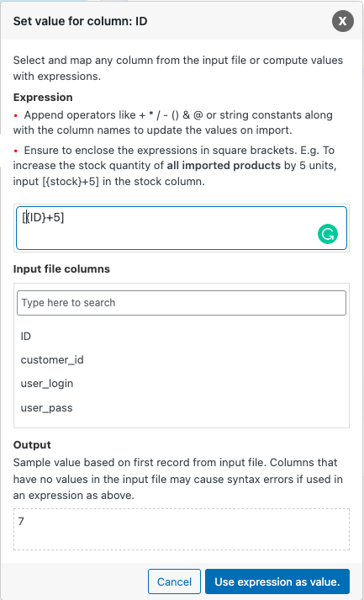Close the dialog with the X icon
Image resolution: width=364 pixels, height=600 pixels.
[343, 21]
